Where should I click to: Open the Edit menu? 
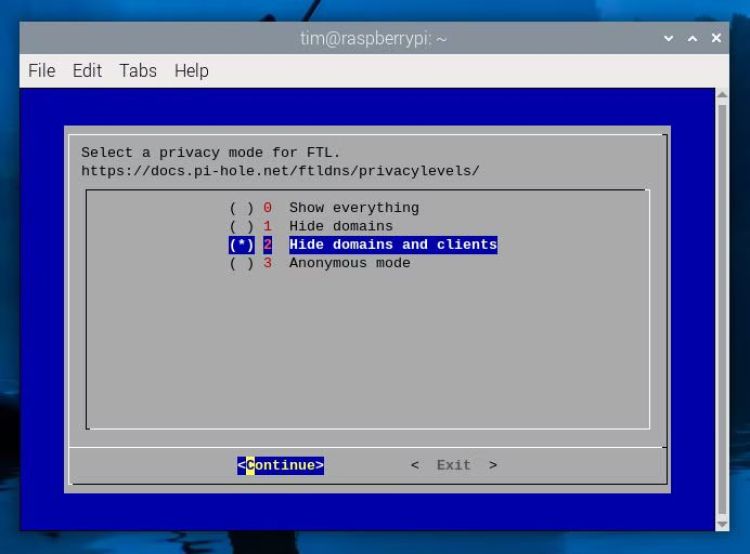click(87, 70)
